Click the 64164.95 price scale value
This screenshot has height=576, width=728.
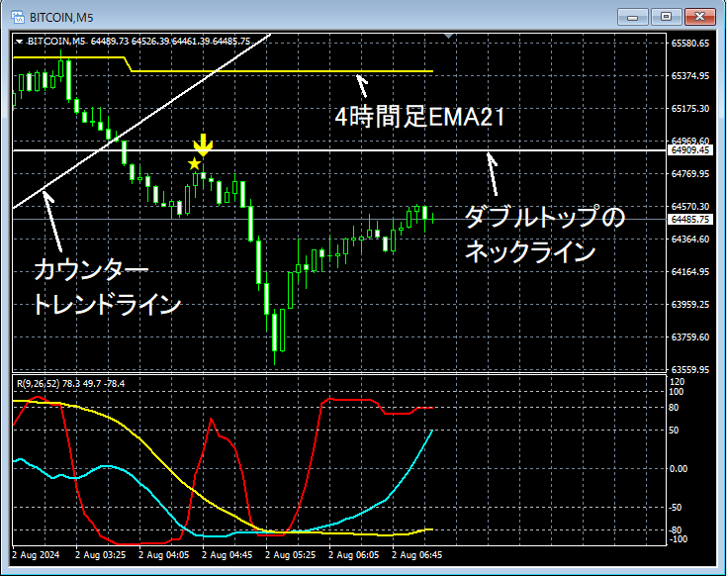(x=690, y=272)
